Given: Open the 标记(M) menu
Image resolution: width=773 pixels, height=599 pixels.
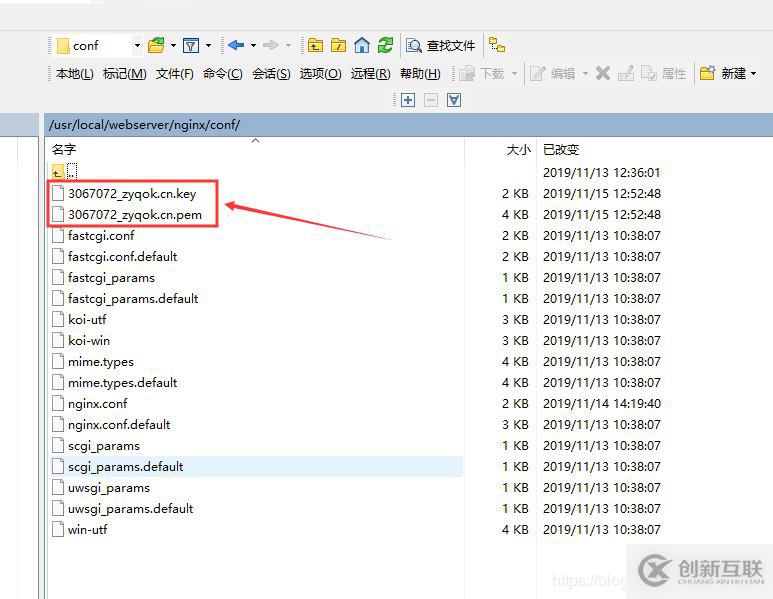Looking at the screenshot, I should tap(125, 74).
